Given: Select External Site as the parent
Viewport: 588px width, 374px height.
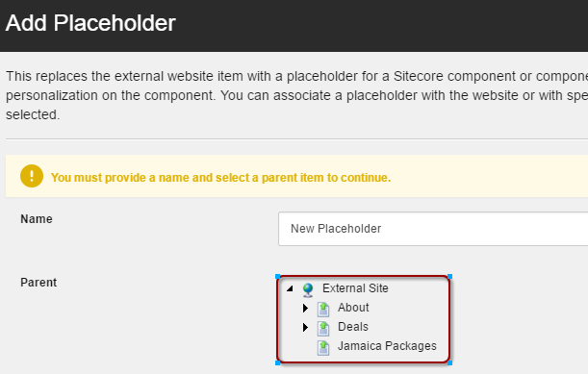Looking at the screenshot, I should pyautogui.click(x=355, y=288).
